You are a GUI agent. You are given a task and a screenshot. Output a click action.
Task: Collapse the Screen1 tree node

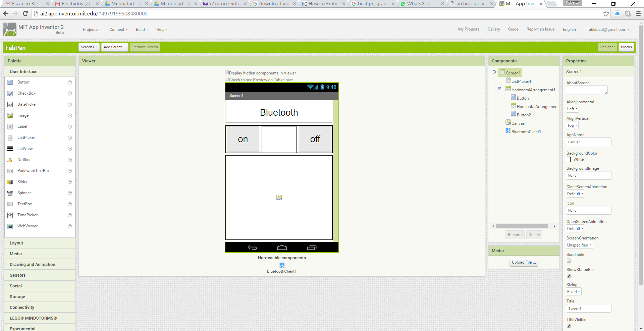tap(494, 72)
